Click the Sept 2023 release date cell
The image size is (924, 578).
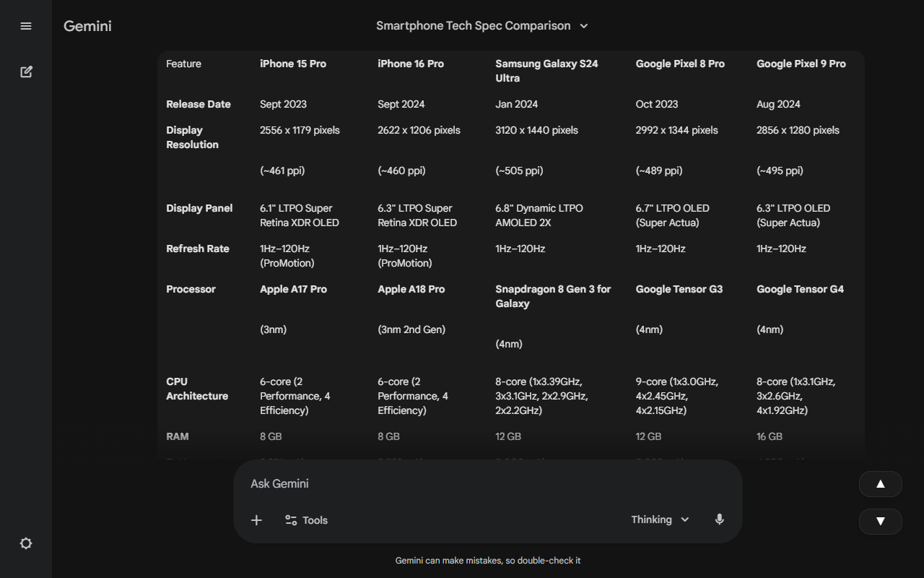click(x=283, y=104)
